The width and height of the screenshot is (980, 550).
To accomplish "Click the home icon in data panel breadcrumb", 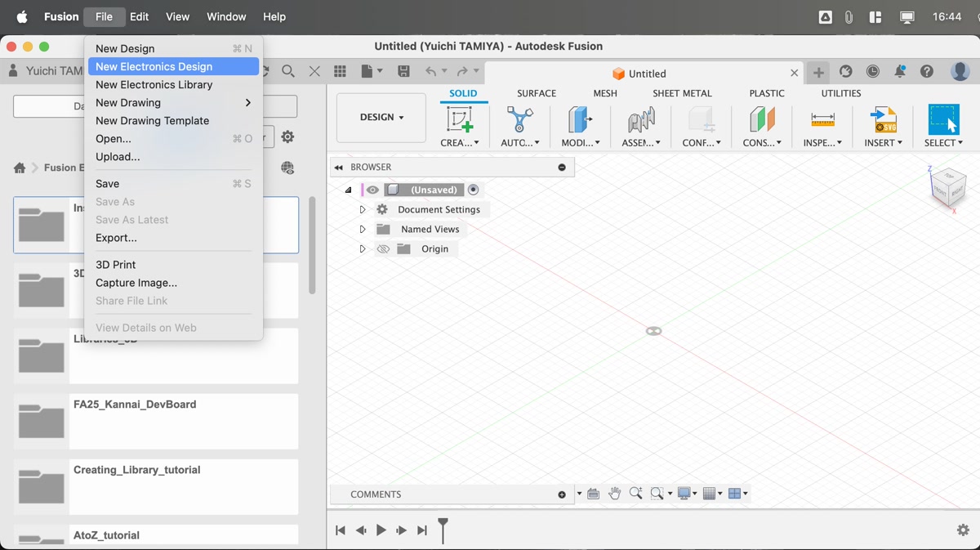I will point(20,168).
